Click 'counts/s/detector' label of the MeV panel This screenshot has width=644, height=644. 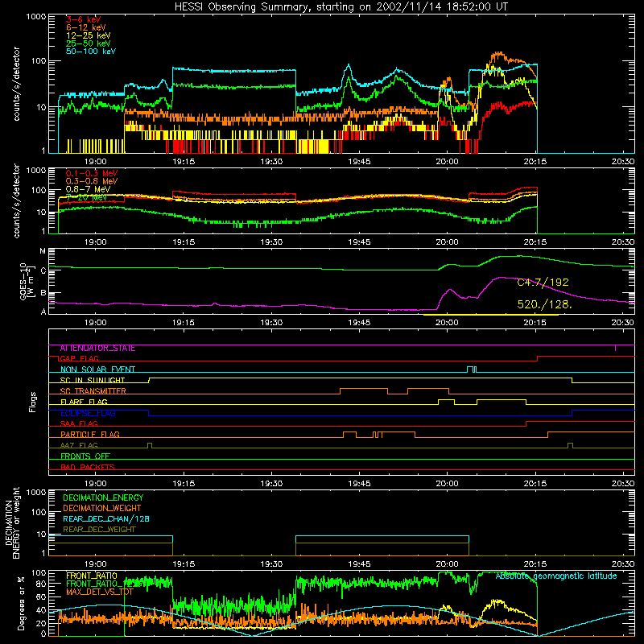16,200
